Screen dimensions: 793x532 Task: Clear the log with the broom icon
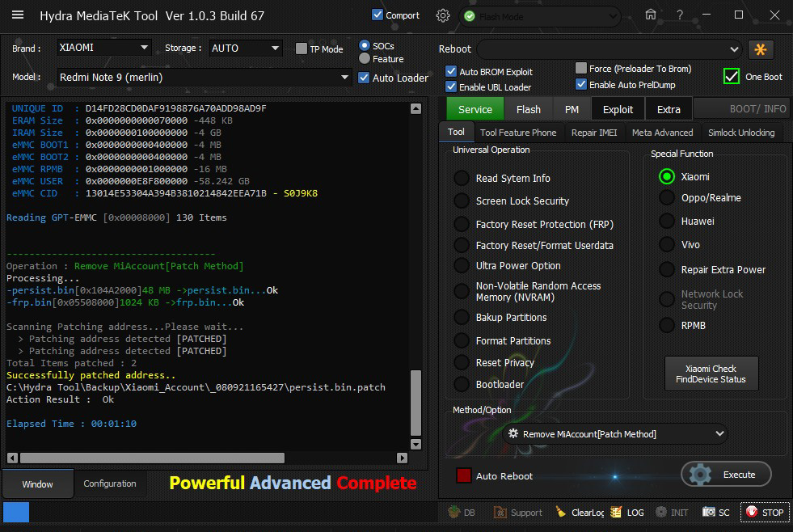click(561, 512)
